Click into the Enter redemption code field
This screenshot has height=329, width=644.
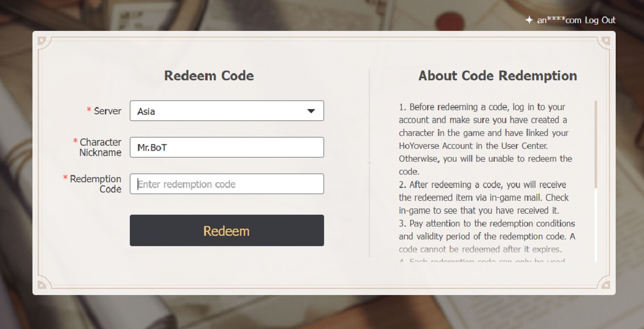tap(227, 184)
